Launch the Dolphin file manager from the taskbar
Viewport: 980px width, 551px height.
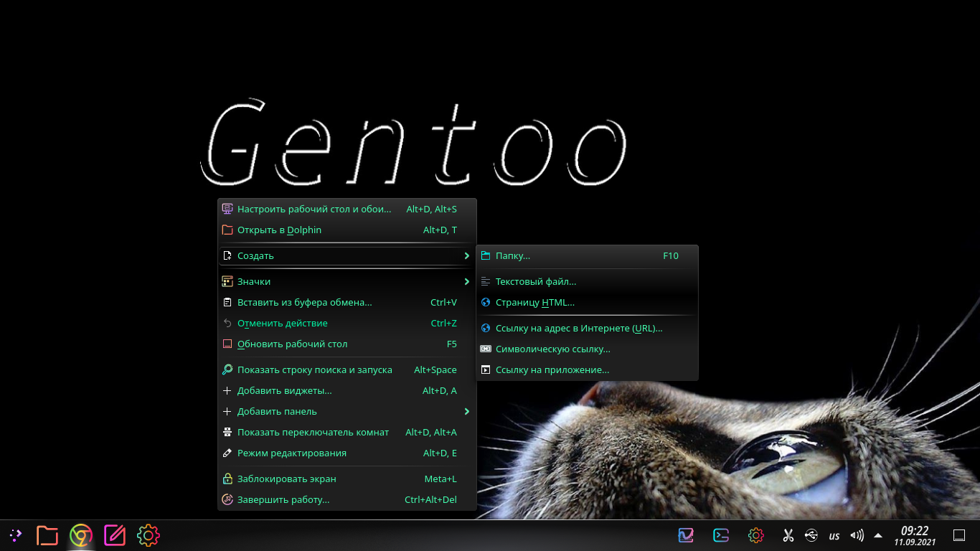click(47, 535)
